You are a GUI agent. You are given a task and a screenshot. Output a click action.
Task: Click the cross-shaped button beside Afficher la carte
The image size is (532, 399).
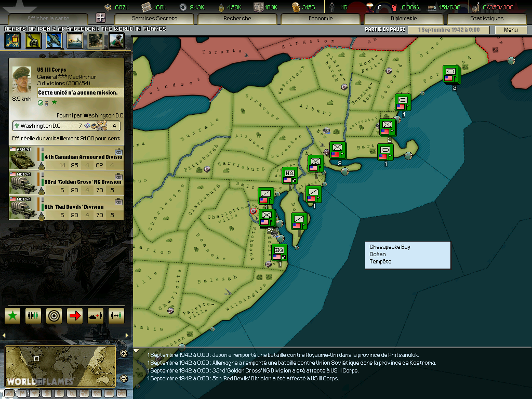pyautogui.click(x=100, y=18)
